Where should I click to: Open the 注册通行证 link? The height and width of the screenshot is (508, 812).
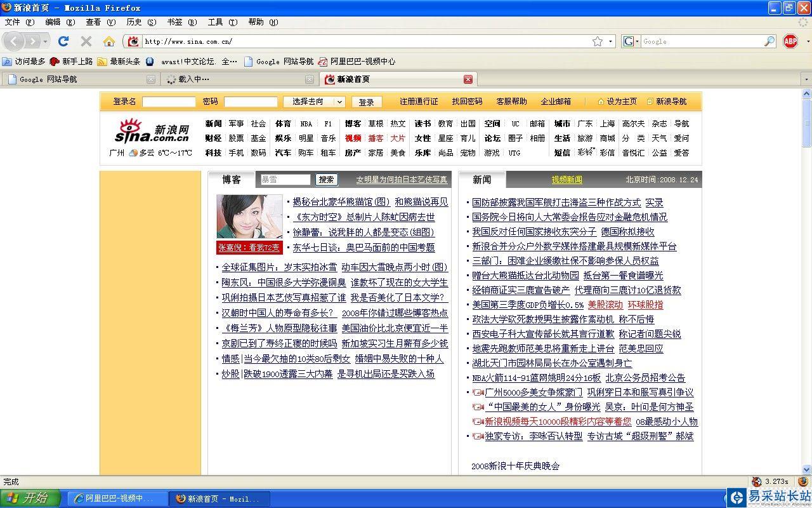point(419,102)
